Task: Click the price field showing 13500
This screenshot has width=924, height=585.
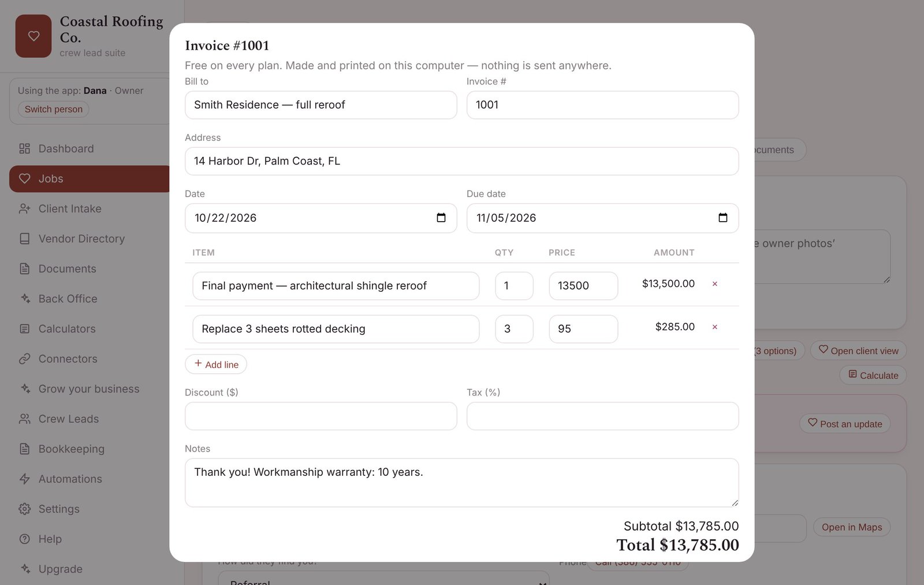Action: click(x=583, y=286)
